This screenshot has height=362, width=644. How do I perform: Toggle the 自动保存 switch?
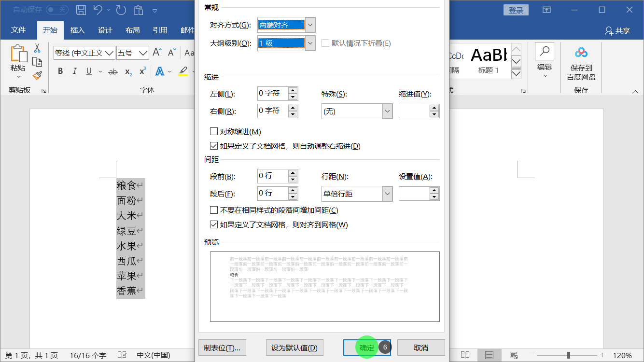[x=57, y=10]
